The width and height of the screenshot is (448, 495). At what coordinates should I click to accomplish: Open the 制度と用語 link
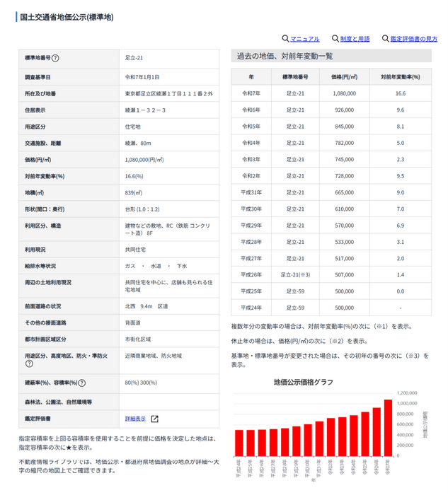point(355,39)
